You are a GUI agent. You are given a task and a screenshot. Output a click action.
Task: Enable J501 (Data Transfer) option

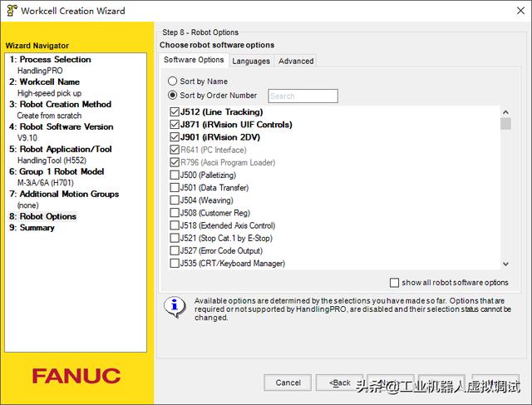(175, 187)
